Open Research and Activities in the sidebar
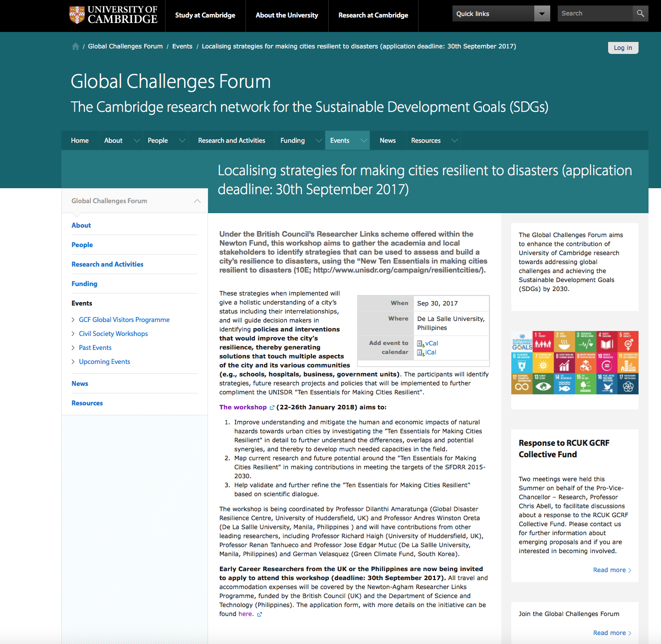 pos(107,265)
